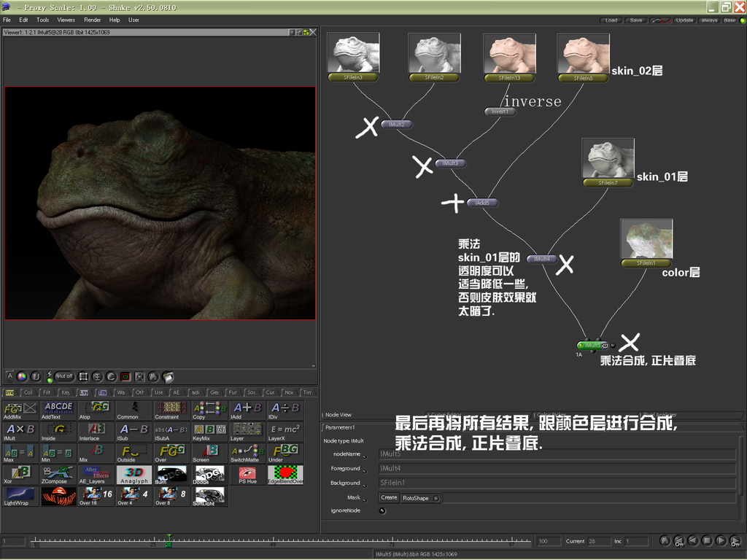This screenshot has height=560, width=747.
Task: Open the File menu
Action: tap(7, 20)
